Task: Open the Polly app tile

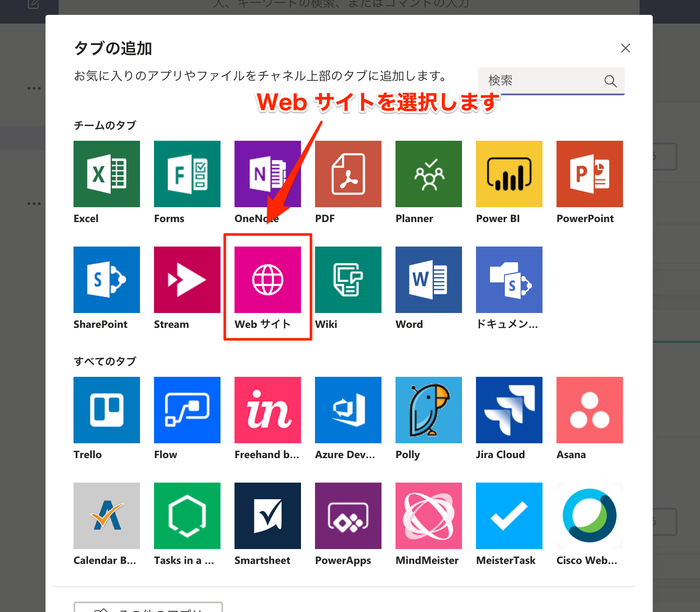Action: [x=429, y=410]
